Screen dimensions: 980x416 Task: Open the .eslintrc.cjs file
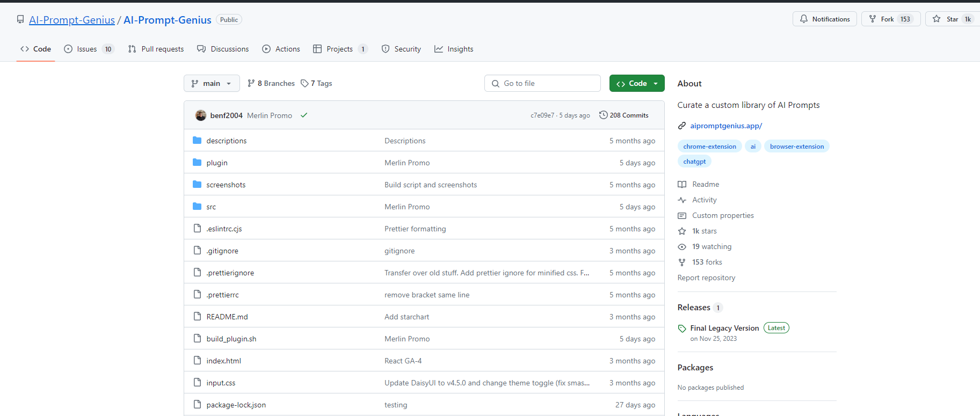pos(224,229)
